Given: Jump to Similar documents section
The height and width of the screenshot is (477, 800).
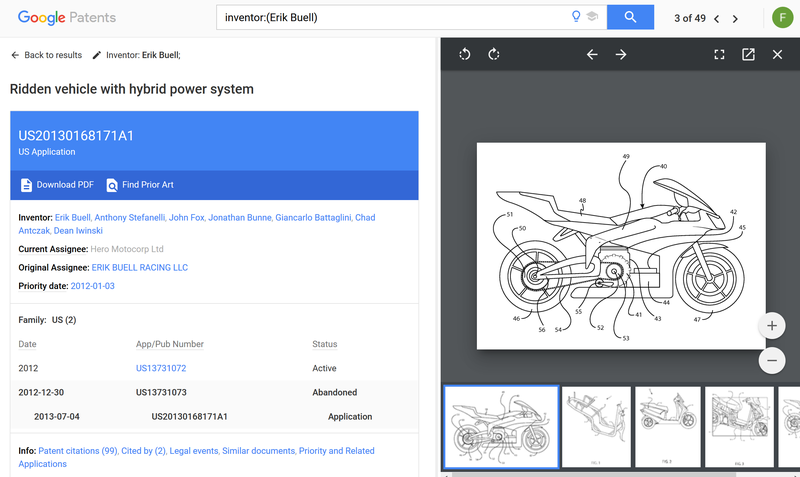Looking at the screenshot, I should [258, 450].
